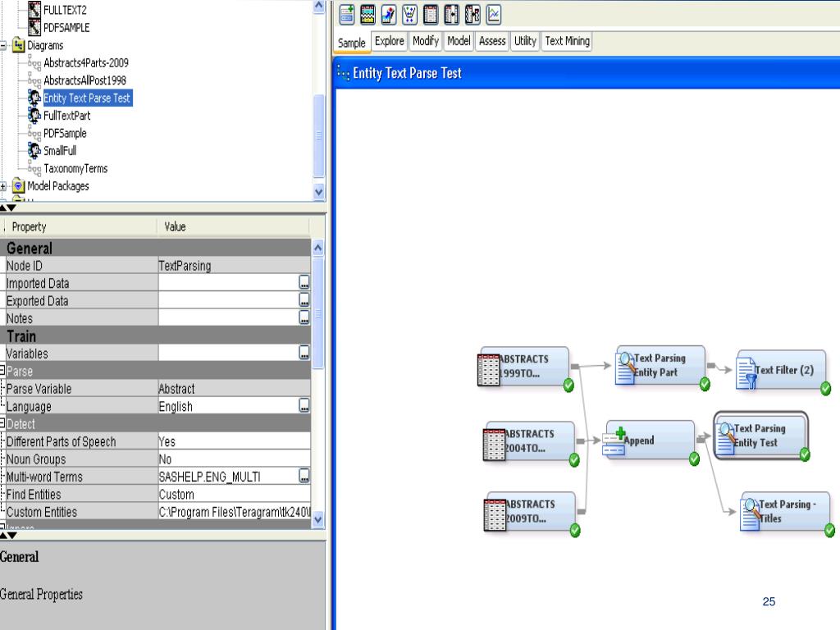The image size is (840, 630).
Task: Select the ABSTRACTS 2004TO data node
Action: point(529,442)
